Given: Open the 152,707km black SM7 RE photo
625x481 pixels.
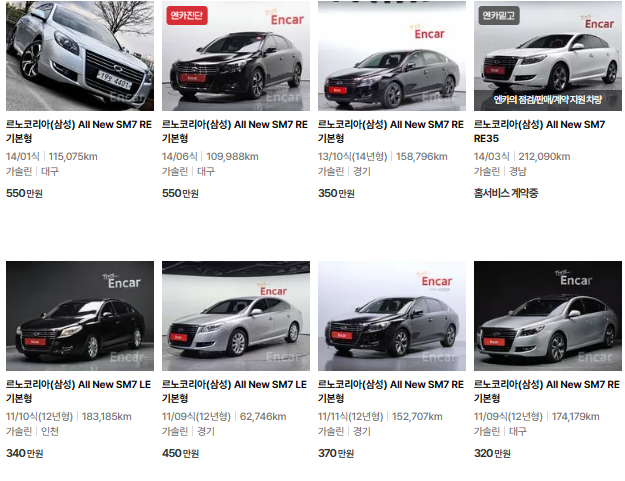Looking at the screenshot, I should click(x=392, y=316).
